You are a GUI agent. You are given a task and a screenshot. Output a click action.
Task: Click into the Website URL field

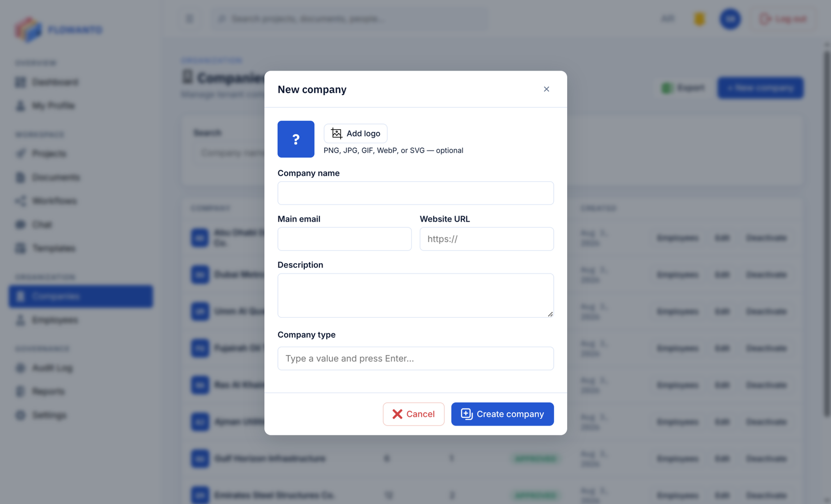click(487, 239)
